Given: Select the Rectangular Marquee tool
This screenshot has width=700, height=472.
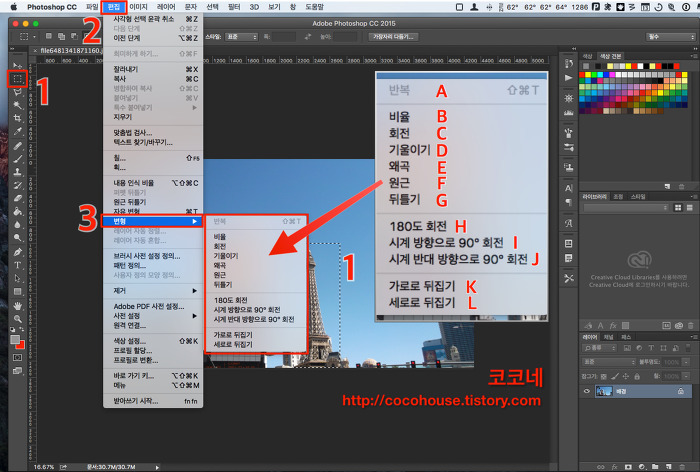Looking at the screenshot, I should coord(17,79).
